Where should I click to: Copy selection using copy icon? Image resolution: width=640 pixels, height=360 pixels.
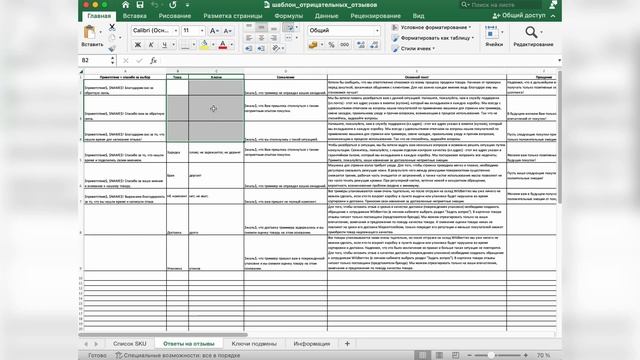112,38
